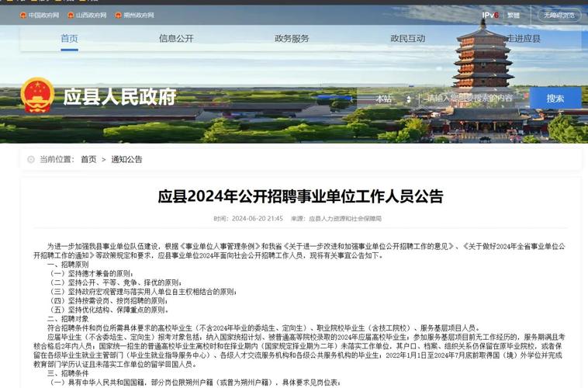Click the line （二）坚持公开、平等、竞争、择优的原则

114,282
